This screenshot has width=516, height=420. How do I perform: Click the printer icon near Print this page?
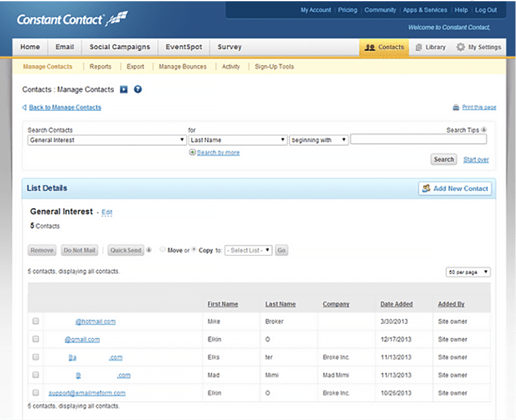point(456,107)
